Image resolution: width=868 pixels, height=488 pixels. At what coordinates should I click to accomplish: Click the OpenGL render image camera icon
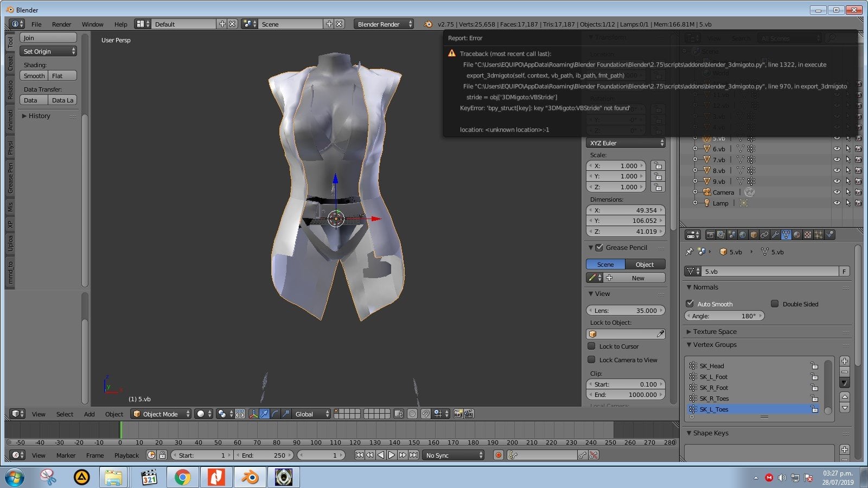click(458, 414)
